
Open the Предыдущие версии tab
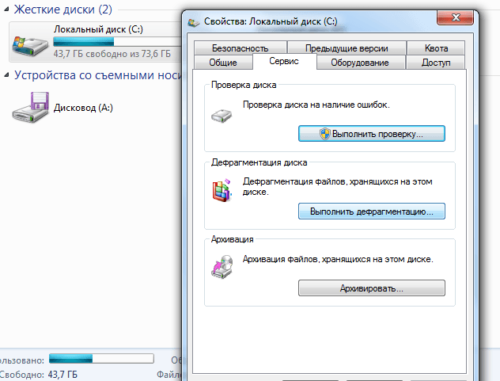pos(347,48)
